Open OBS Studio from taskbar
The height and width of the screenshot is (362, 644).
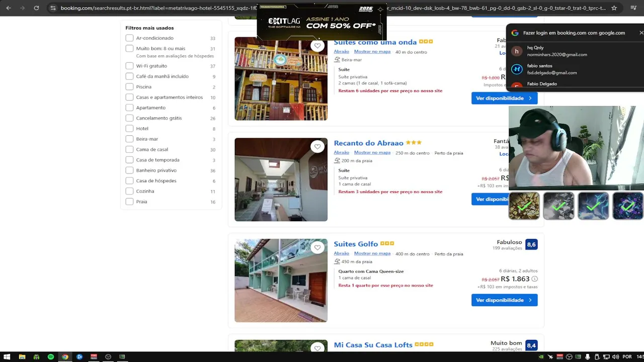pos(108,356)
